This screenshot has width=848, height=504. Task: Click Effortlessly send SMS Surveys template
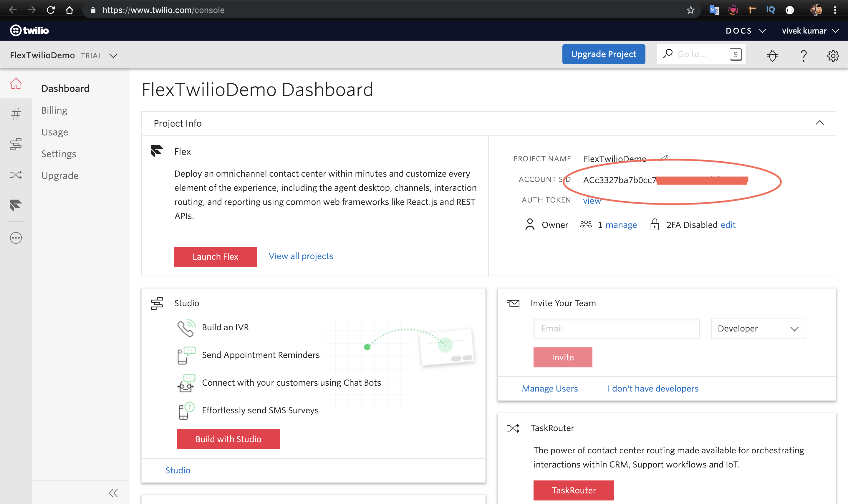[x=260, y=411]
